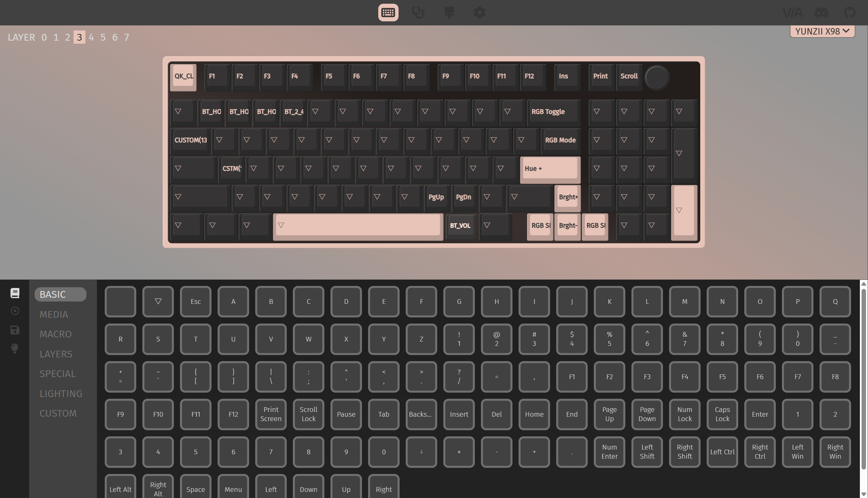Open the lighting bulb sidebar icon
Viewport: 868px width, 498px height.
pyautogui.click(x=15, y=349)
